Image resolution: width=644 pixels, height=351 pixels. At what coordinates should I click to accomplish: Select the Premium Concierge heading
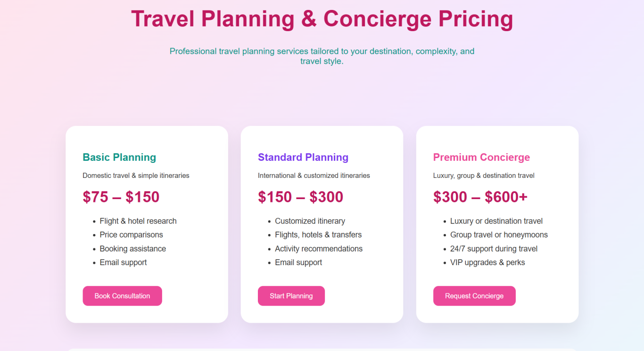pos(481,157)
